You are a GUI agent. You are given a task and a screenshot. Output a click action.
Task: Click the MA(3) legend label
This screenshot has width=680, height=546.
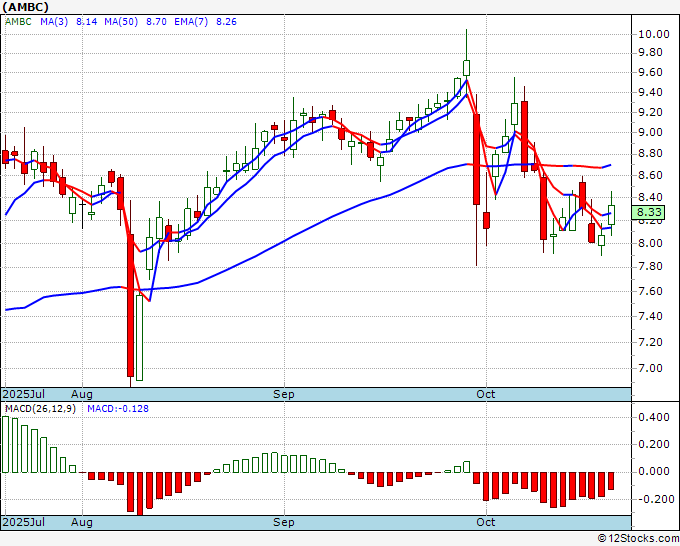pyautogui.click(x=54, y=22)
